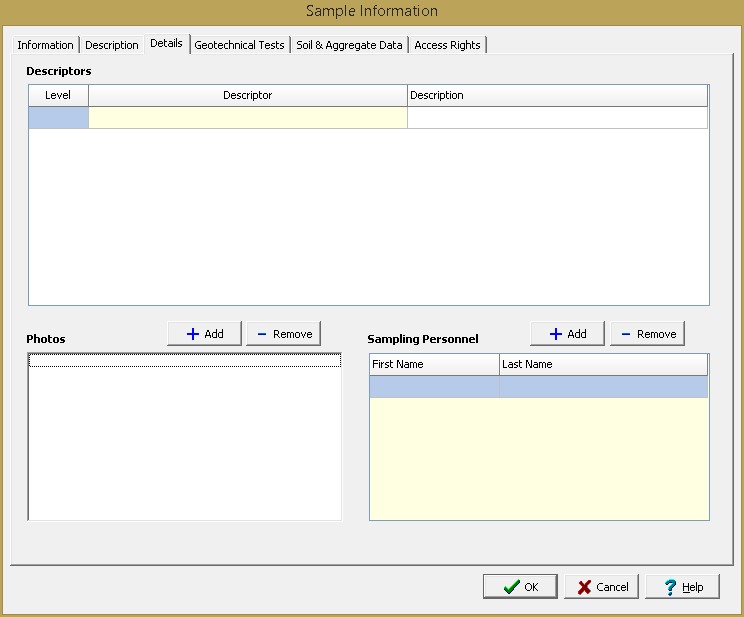
Task: Open the Access Rights tab
Action: [447, 45]
